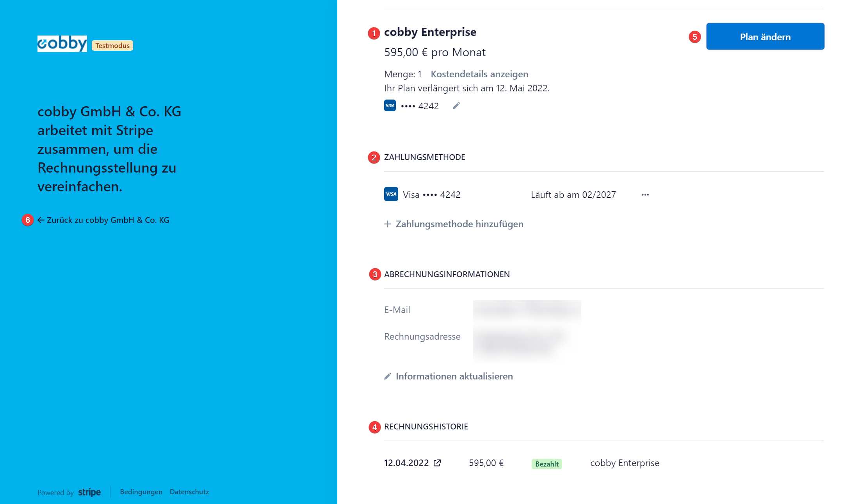Viewport: 867px width, 504px height.
Task: Open the three-dot menu for Visa 4242
Action: 645,194
